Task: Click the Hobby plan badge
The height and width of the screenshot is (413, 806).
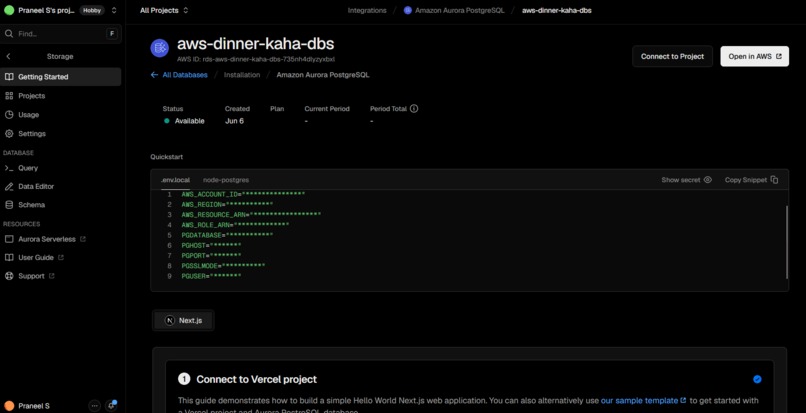Action: (92, 10)
